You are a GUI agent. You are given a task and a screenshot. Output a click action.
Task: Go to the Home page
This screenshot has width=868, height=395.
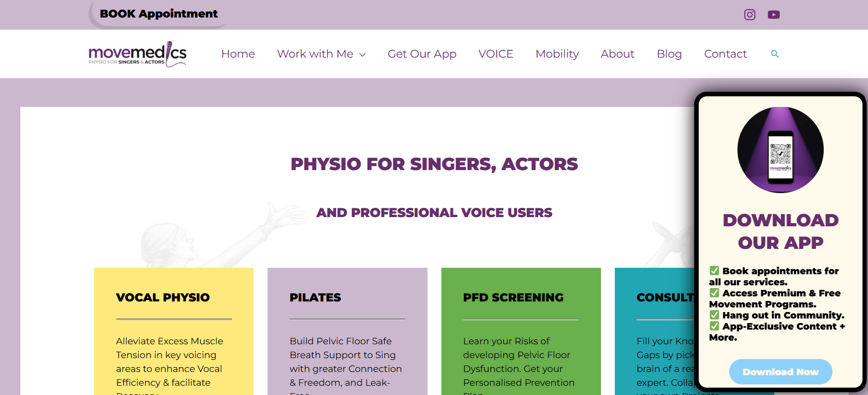[238, 54]
